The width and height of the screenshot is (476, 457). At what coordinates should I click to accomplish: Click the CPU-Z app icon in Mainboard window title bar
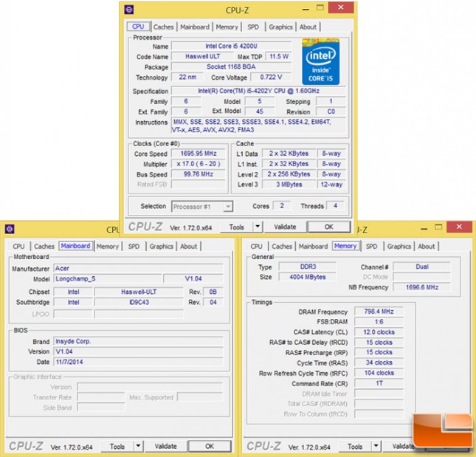pos(10,229)
